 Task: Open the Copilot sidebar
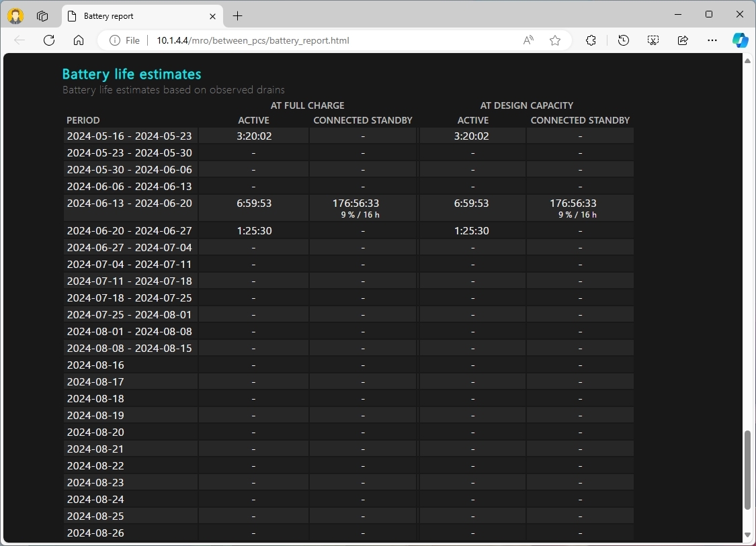[x=740, y=40]
